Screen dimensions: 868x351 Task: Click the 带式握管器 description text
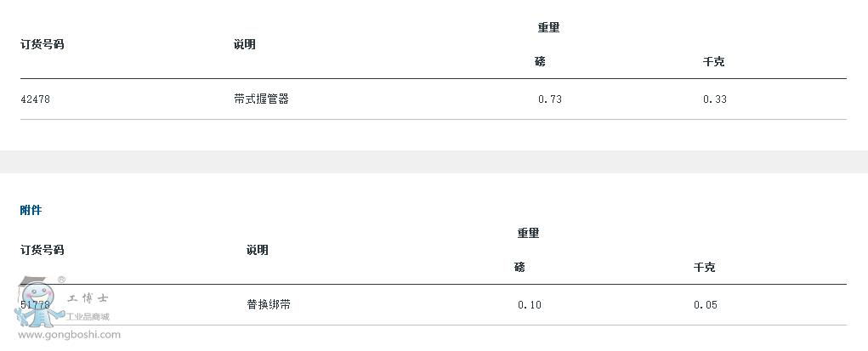pos(261,99)
